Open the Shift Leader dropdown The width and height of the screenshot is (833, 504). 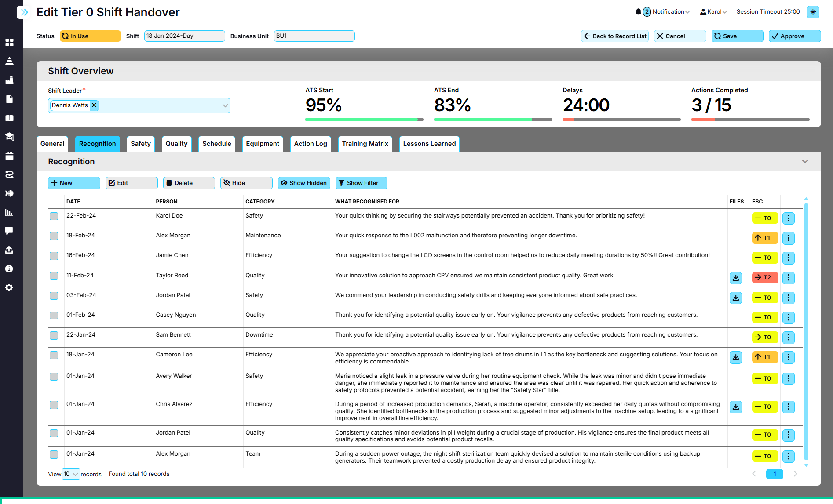point(225,105)
